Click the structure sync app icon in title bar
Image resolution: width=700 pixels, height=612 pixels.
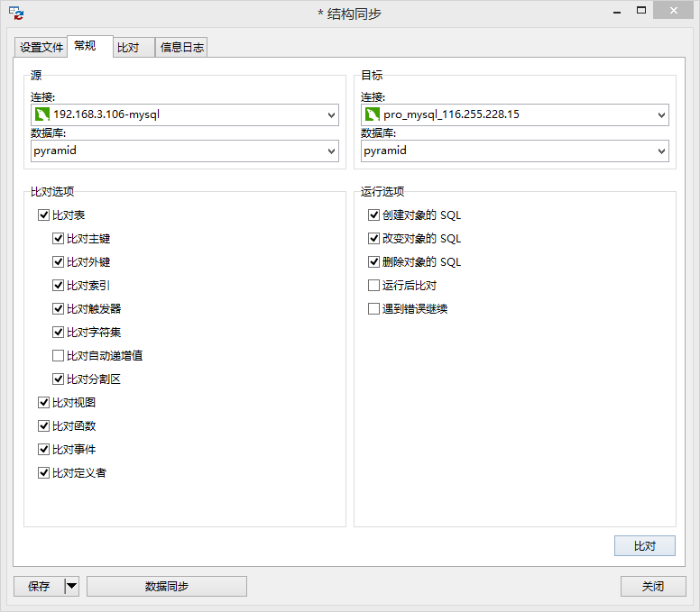tap(16, 14)
